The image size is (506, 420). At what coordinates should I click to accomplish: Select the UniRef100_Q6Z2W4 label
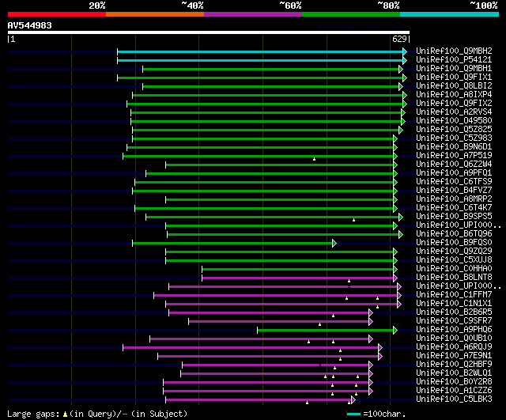[454, 164]
